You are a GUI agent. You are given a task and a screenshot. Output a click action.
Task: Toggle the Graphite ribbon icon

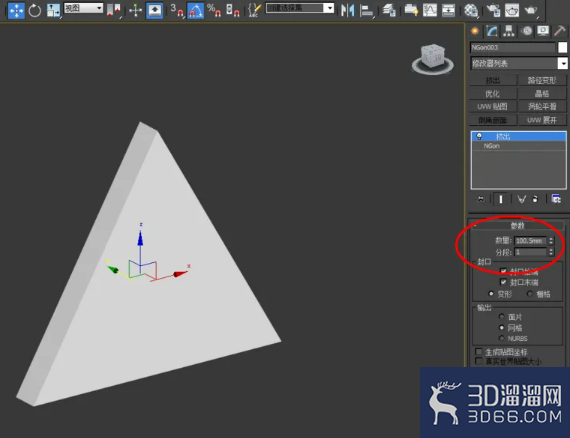pos(411,10)
